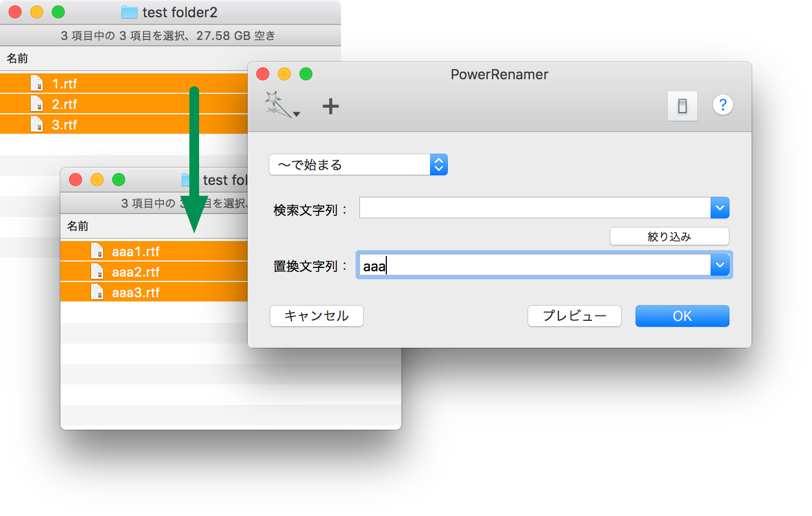Click the test folder2 title folder icon

tap(129, 12)
